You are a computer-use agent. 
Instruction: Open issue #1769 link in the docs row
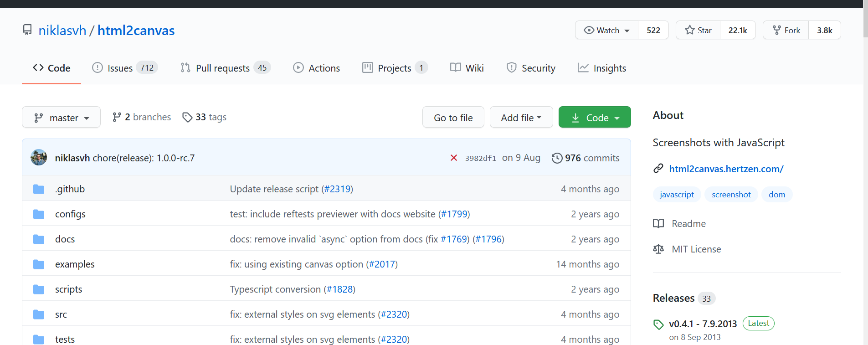454,239
